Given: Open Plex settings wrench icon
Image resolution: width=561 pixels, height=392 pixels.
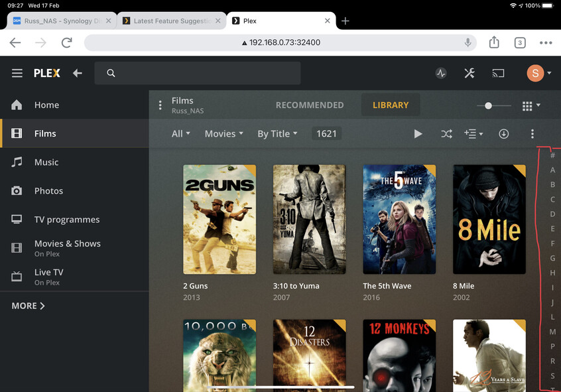Looking at the screenshot, I should click(469, 74).
